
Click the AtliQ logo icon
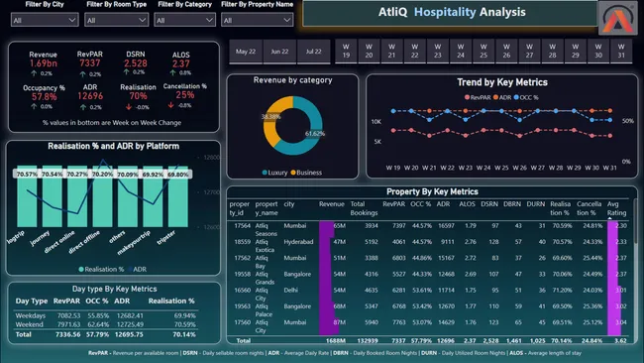pos(617,18)
